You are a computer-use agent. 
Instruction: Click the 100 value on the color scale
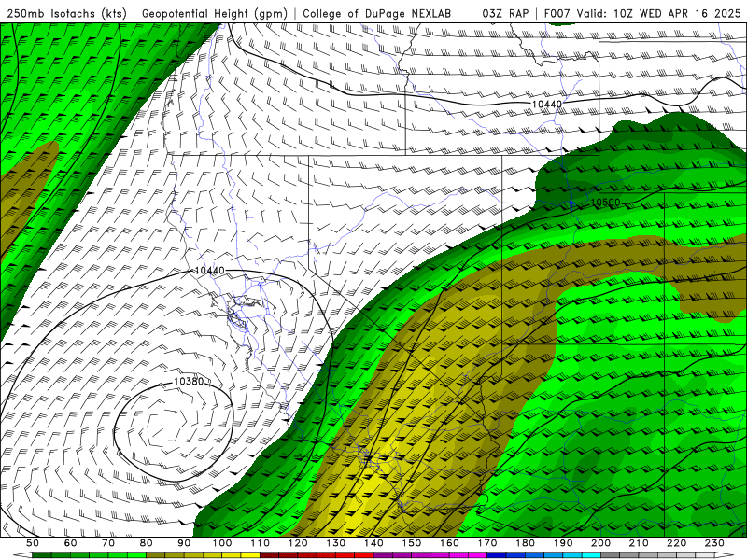(222, 543)
